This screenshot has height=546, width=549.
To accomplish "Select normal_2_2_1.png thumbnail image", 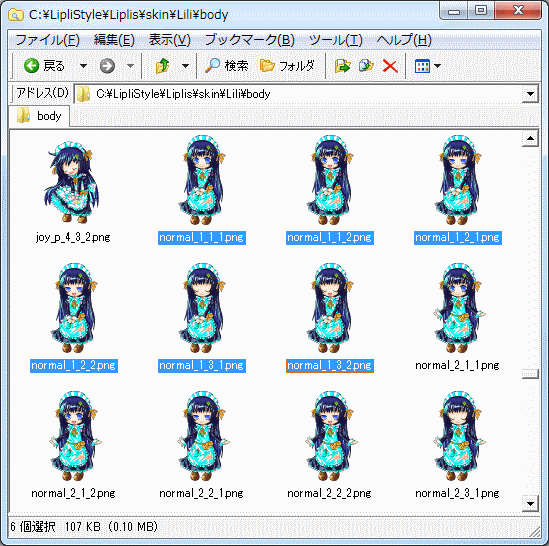I will (202, 436).
